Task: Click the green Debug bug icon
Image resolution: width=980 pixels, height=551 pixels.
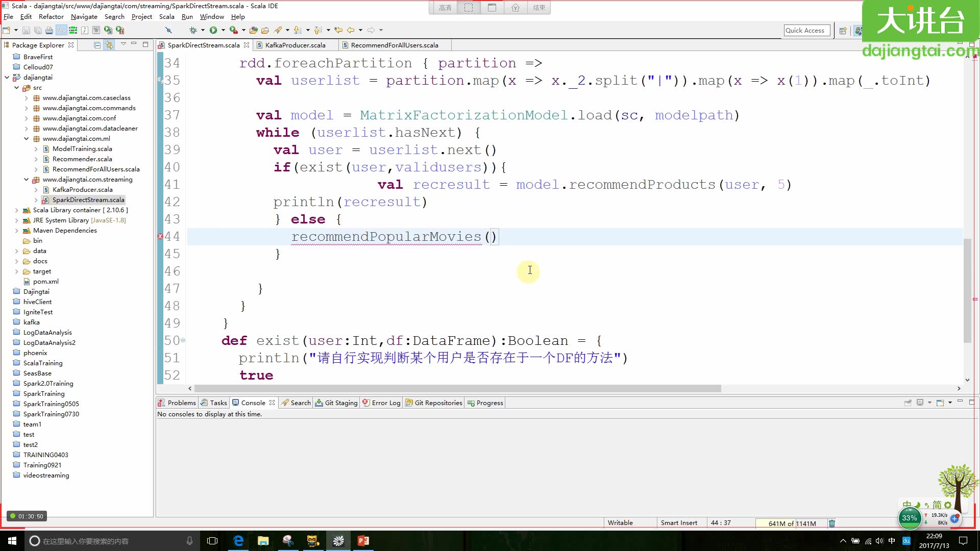Action: coord(193,30)
